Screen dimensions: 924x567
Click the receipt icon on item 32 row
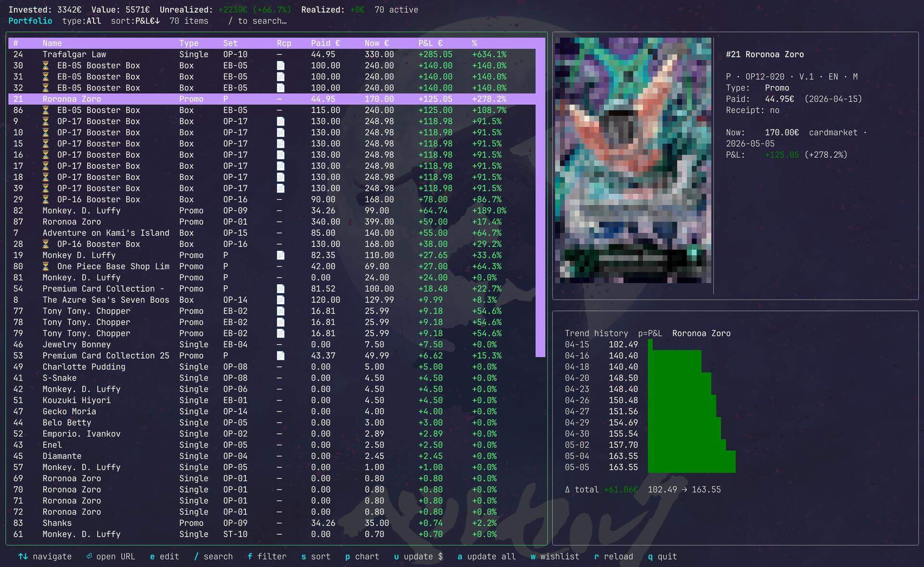281,88
